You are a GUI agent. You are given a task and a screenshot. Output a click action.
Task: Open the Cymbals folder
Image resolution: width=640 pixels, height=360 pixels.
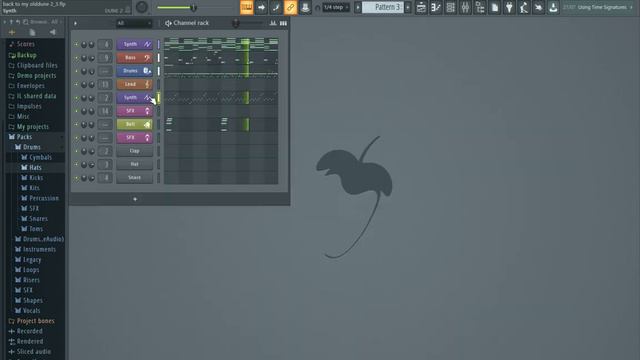(40, 157)
